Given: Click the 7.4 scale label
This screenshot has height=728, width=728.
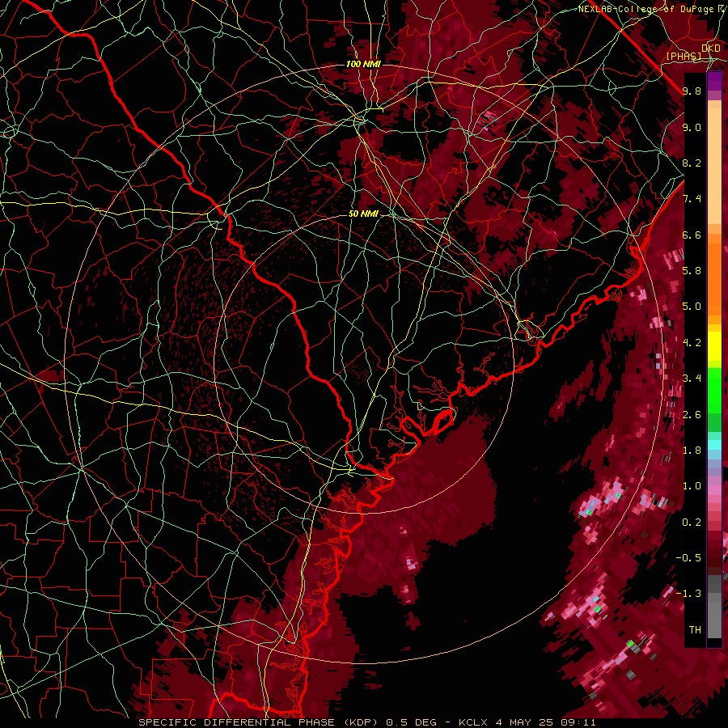Looking at the screenshot, I should pyautogui.click(x=692, y=199).
